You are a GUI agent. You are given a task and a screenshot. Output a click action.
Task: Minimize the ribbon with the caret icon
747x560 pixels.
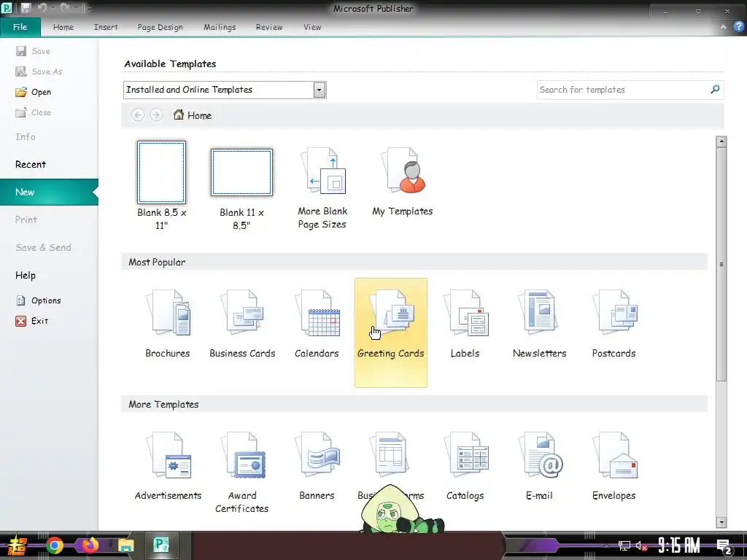[723, 27]
